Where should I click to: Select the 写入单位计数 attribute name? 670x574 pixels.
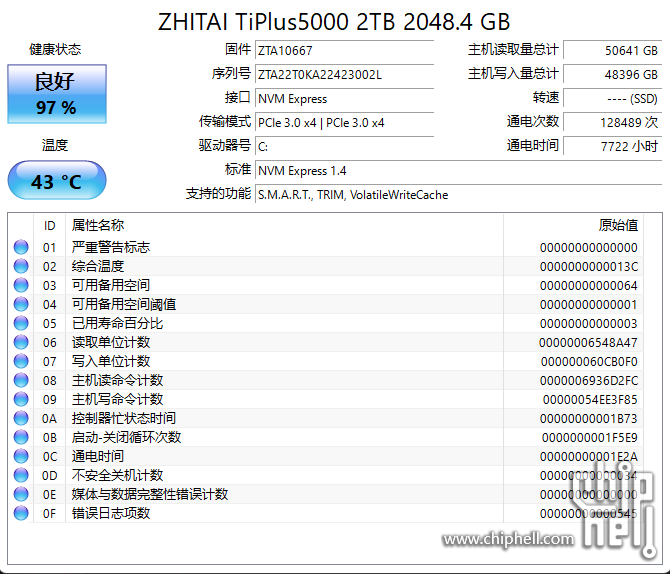[111, 361]
